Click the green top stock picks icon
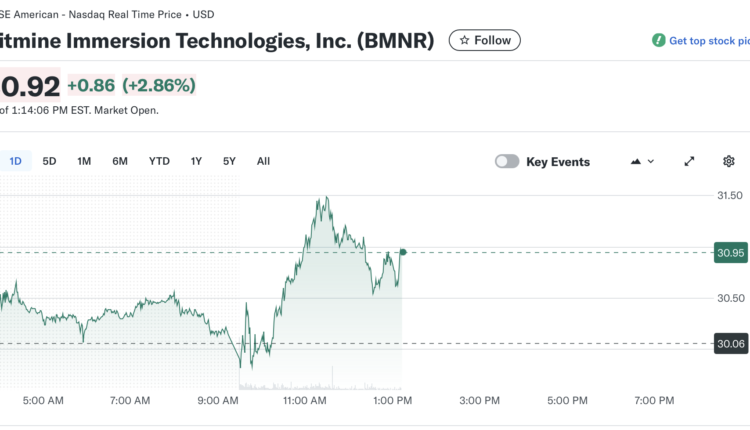Screen dimensions: 750x430 tap(658, 41)
